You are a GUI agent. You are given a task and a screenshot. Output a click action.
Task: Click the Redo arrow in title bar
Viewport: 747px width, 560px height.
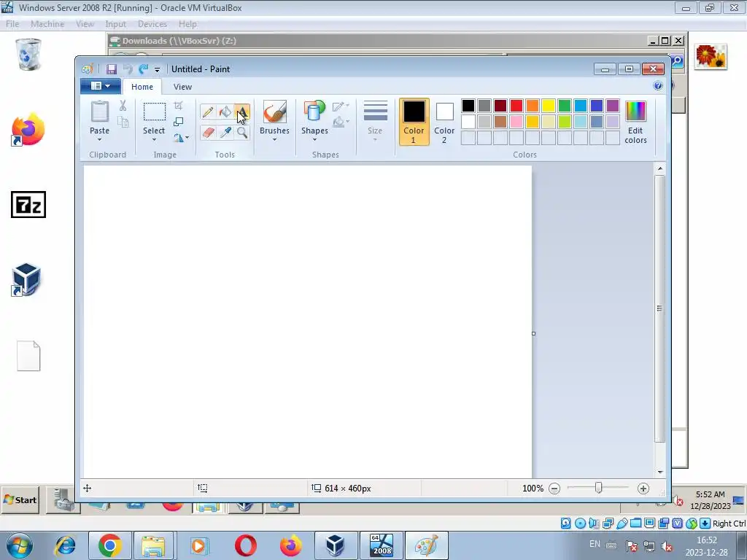pos(144,69)
